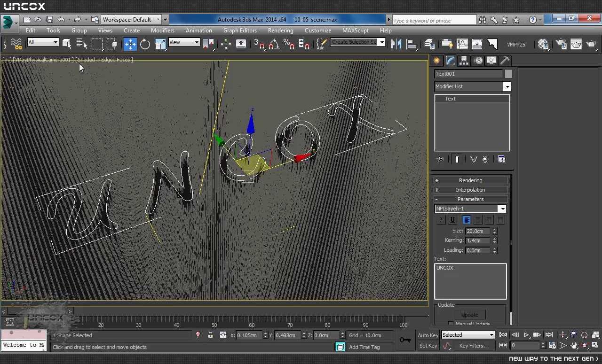Pick the Rectangular Selection Region tool
Screen dimensions: 602x364
[x=97, y=44]
